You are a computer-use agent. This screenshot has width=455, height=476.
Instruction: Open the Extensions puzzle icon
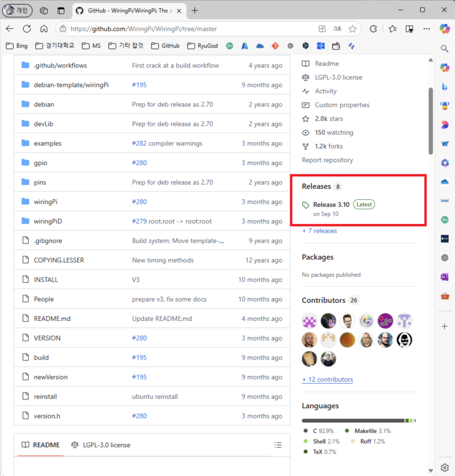coord(373,29)
